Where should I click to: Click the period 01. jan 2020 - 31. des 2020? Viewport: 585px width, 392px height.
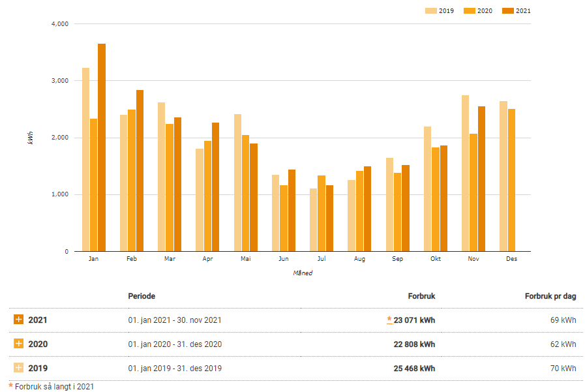(175, 344)
